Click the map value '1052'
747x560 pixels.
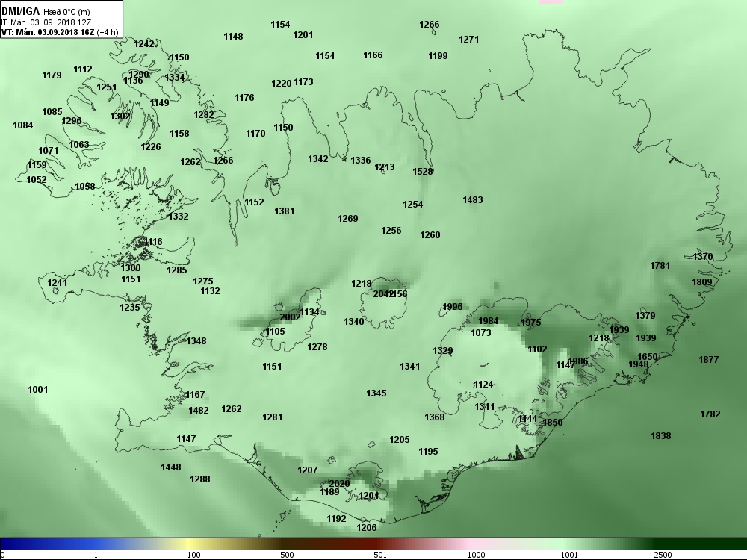pos(36,179)
